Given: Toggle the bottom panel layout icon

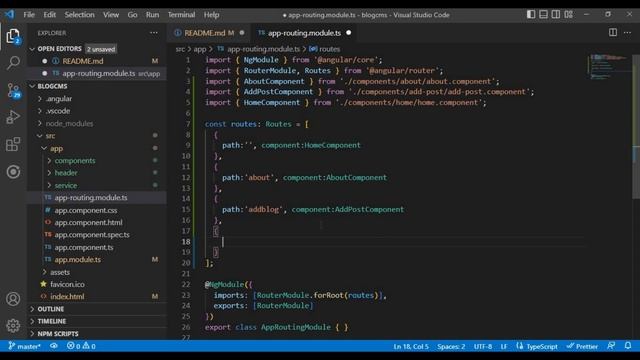Looking at the screenshot, I should tap(543, 14).
